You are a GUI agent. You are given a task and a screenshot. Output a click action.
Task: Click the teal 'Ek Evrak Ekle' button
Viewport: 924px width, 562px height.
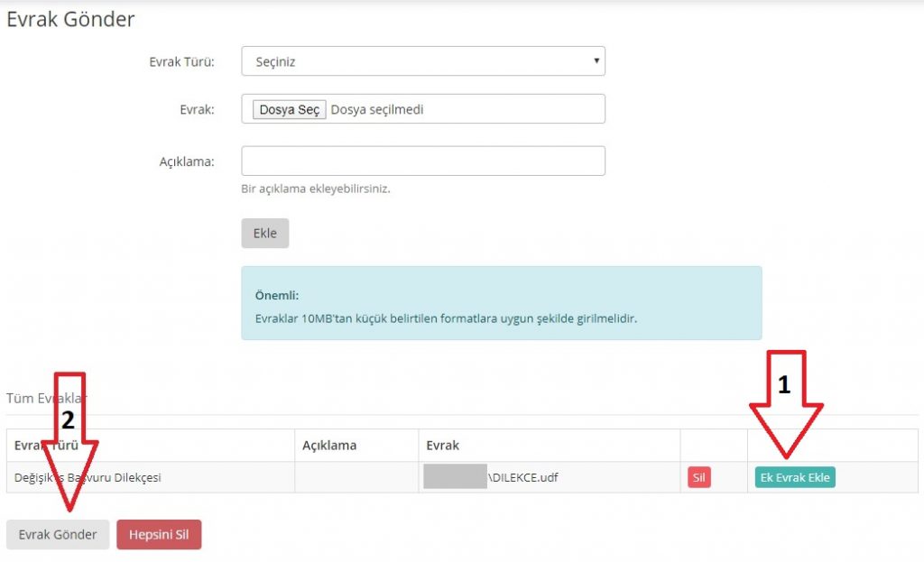(x=794, y=478)
